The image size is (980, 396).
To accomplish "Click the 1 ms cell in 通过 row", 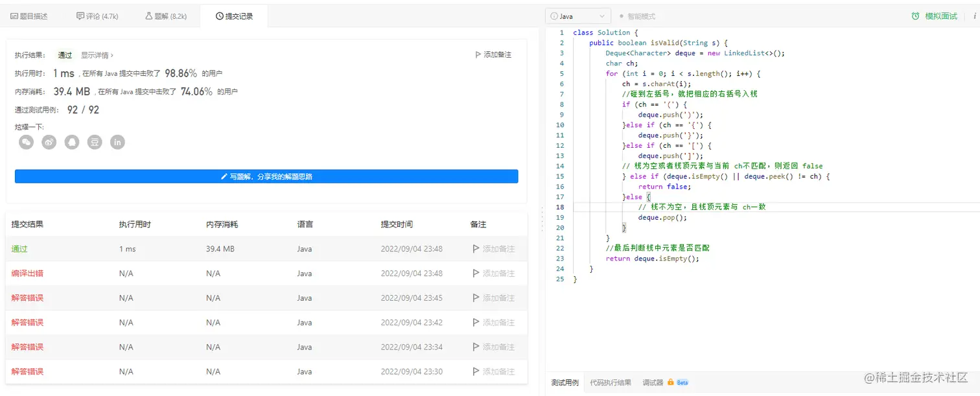I will [x=126, y=249].
